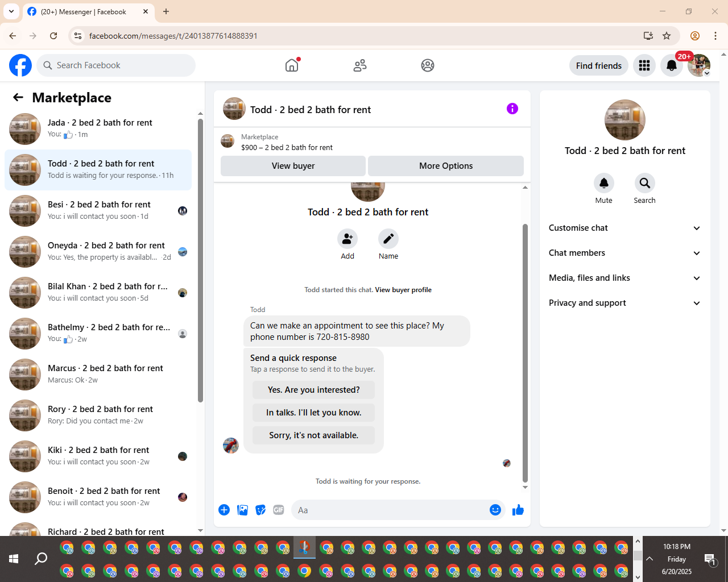Image resolution: width=728 pixels, height=582 pixels.
Task: Send quick response Yes. Are you interested?
Action: point(313,390)
